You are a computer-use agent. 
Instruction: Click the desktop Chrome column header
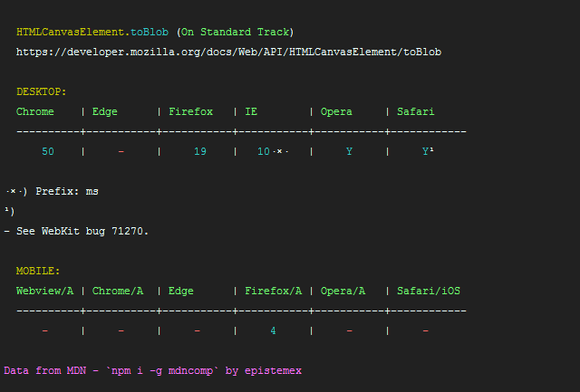pyautogui.click(x=35, y=111)
